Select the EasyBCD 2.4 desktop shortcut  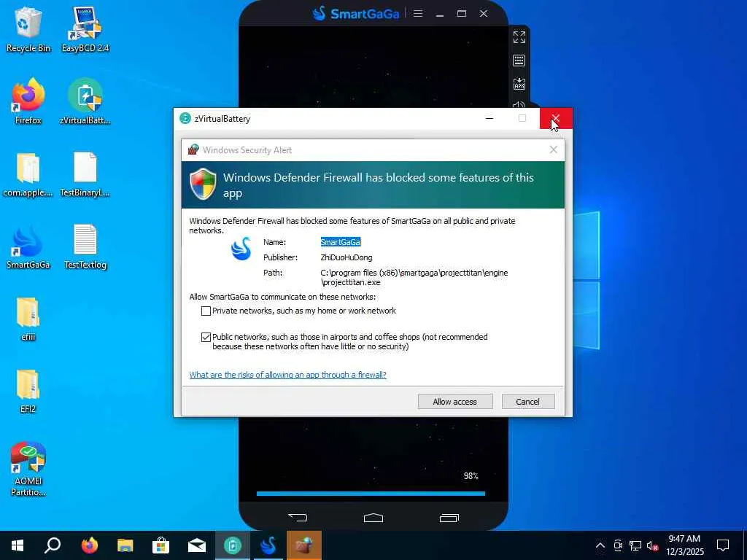click(x=85, y=29)
